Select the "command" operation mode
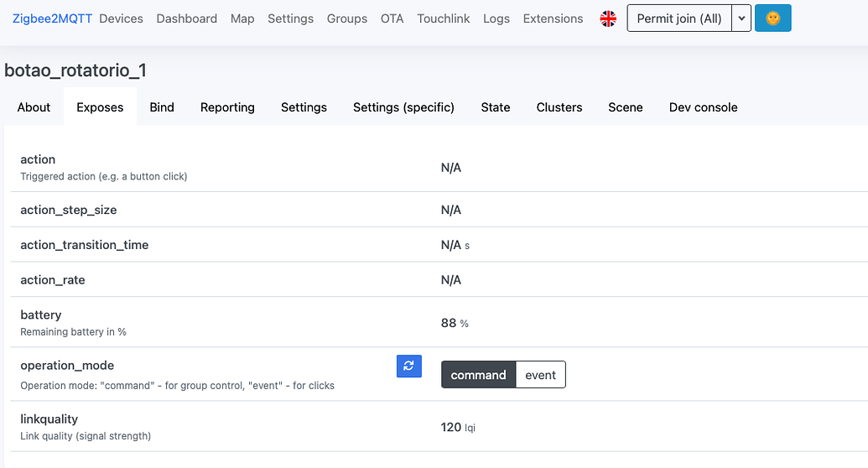Image resolution: width=868 pixels, height=468 pixels. [478, 375]
